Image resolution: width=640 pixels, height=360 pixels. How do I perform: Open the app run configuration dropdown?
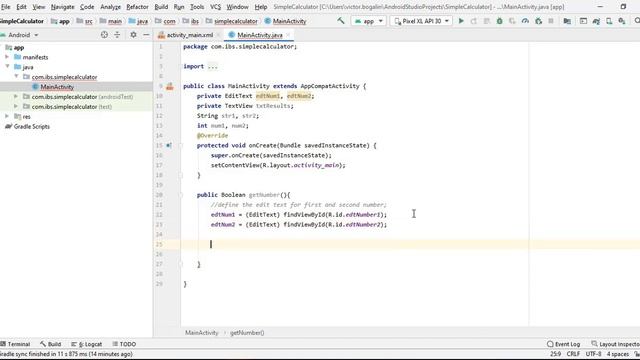[369, 21]
